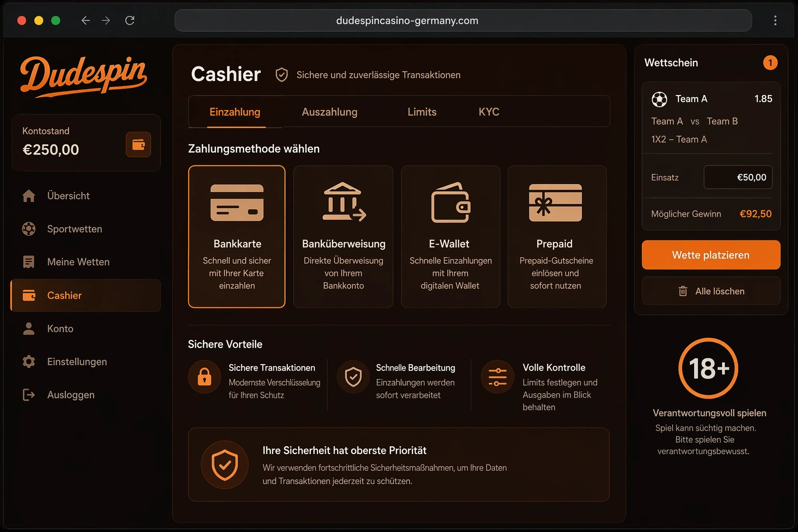Viewport: 798px width, 532px height.
Task: Navigate to Übersicht in sidebar
Action: [86, 196]
